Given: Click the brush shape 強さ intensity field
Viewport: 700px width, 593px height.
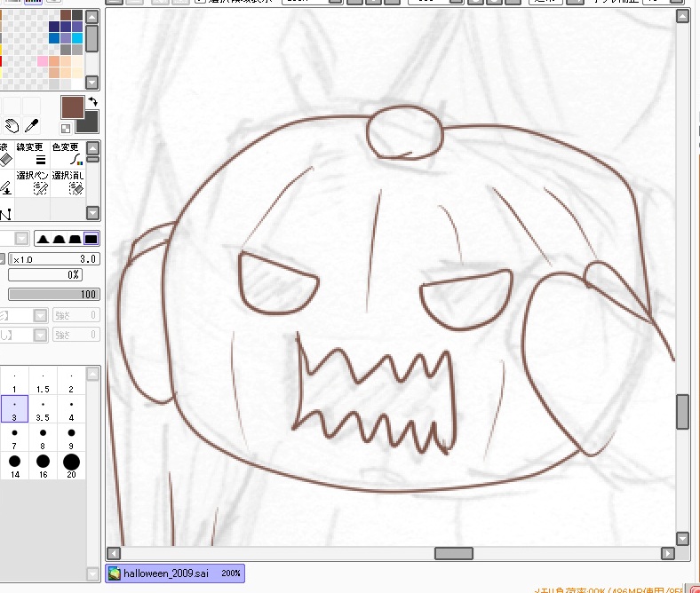Looking at the screenshot, I should tap(76, 315).
